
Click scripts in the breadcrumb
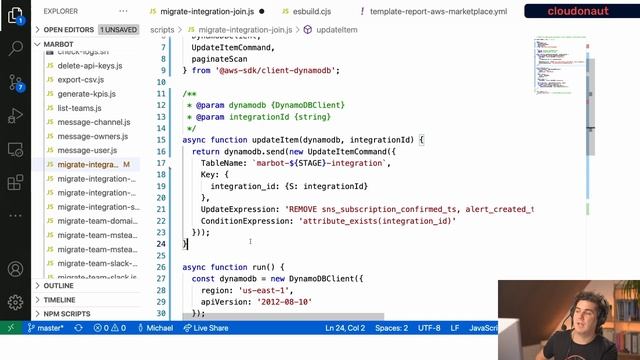(x=162, y=30)
